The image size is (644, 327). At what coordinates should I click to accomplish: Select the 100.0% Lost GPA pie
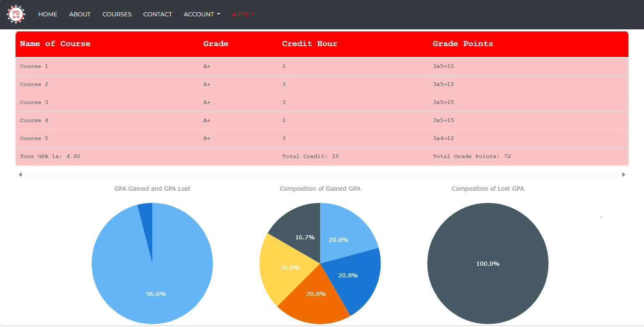[488, 263]
